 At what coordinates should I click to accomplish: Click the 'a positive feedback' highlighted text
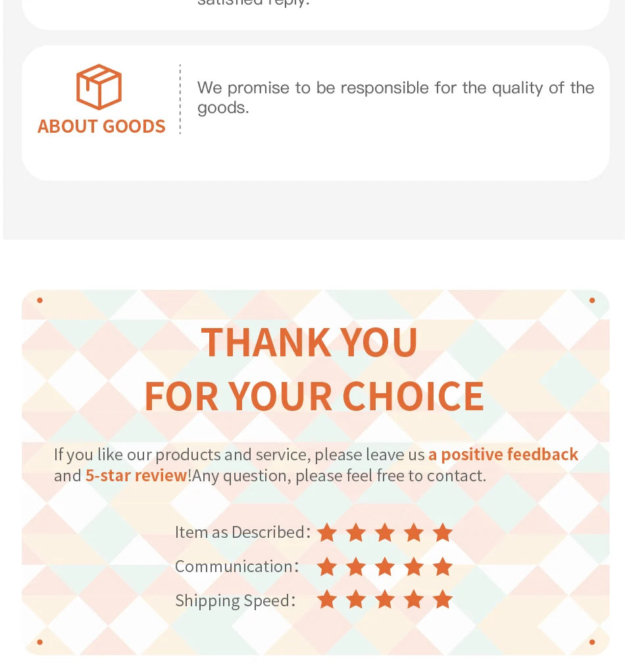pyautogui.click(x=503, y=454)
